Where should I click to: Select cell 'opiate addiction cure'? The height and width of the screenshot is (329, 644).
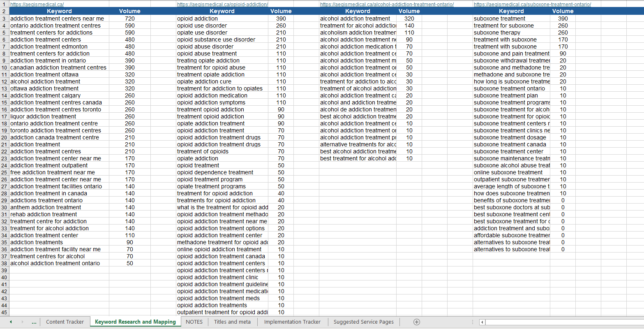[x=222, y=81]
